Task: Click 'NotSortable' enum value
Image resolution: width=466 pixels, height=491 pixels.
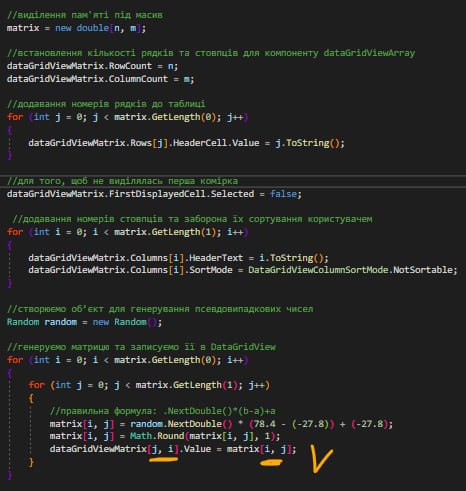Action: 423,270
